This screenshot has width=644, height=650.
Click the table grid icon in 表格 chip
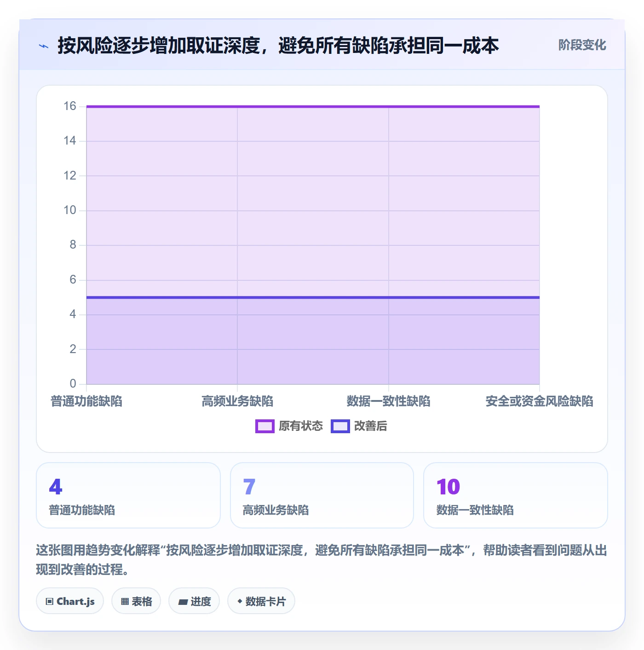[125, 602]
